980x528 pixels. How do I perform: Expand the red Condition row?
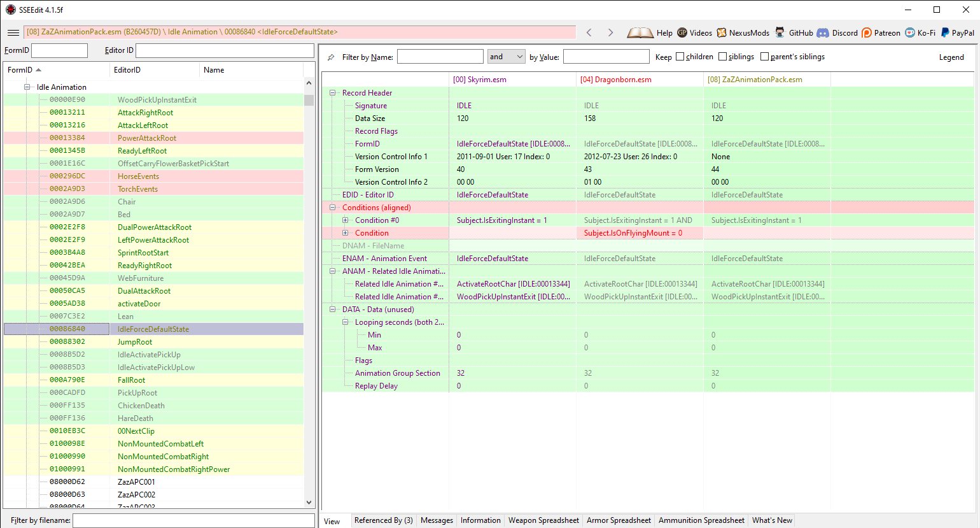tap(345, 233)
